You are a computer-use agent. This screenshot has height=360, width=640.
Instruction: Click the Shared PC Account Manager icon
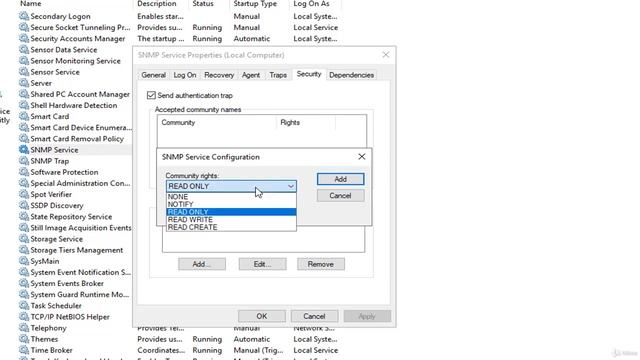coord(24,94)
